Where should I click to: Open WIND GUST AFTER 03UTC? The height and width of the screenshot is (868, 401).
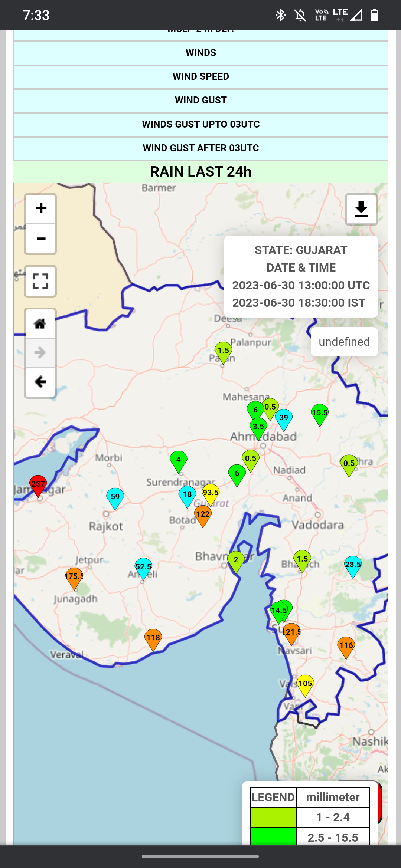point(200,148)
